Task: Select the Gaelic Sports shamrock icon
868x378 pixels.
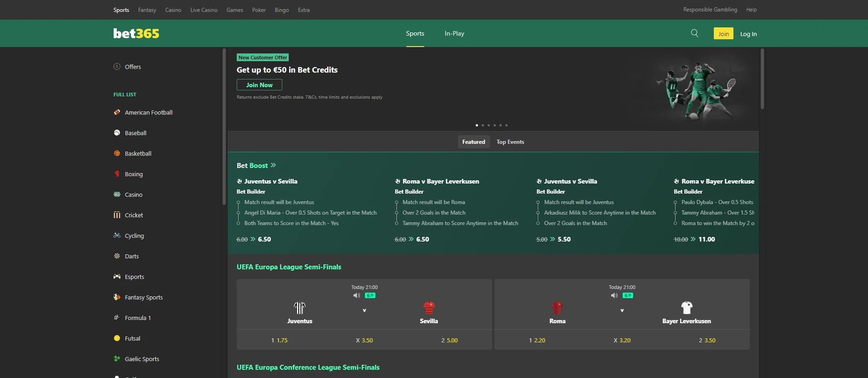Action: tap(117, 359)
